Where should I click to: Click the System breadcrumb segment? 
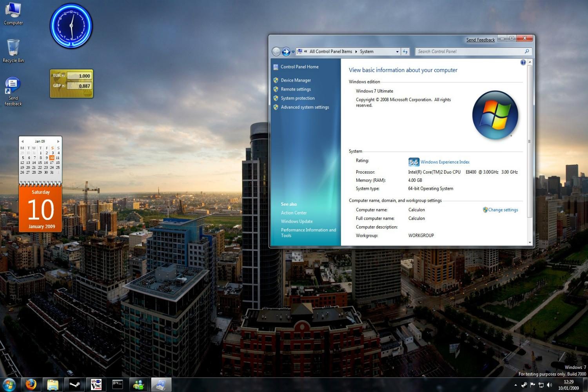(367, 51)
